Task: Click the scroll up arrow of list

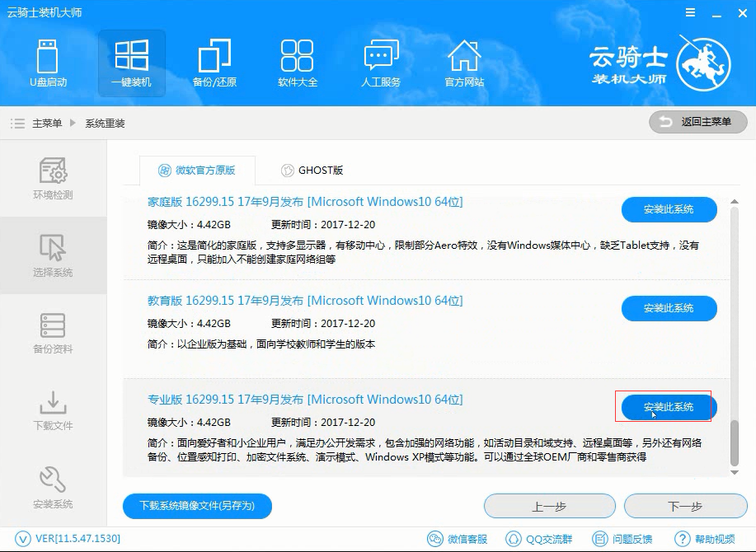Action: point(735,201)
